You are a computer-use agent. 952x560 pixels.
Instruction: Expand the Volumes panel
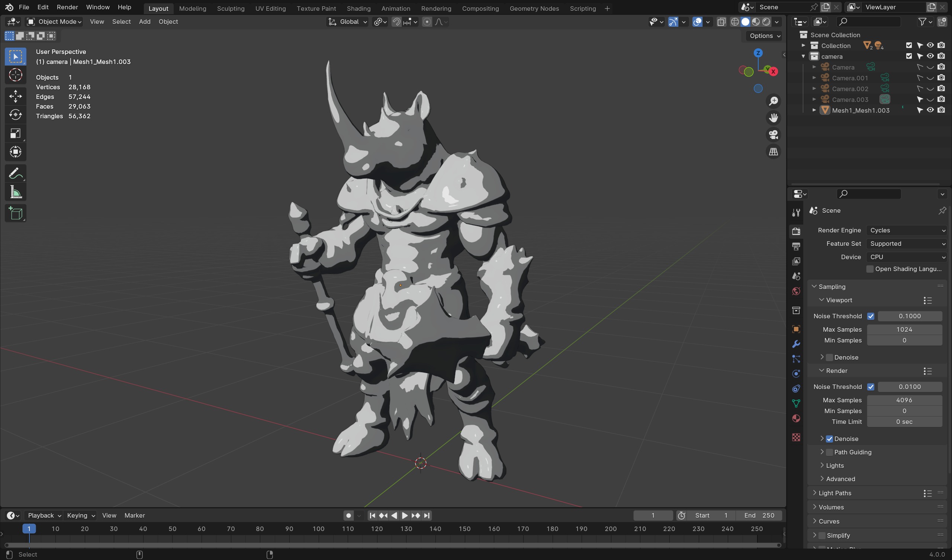[831, 507]
